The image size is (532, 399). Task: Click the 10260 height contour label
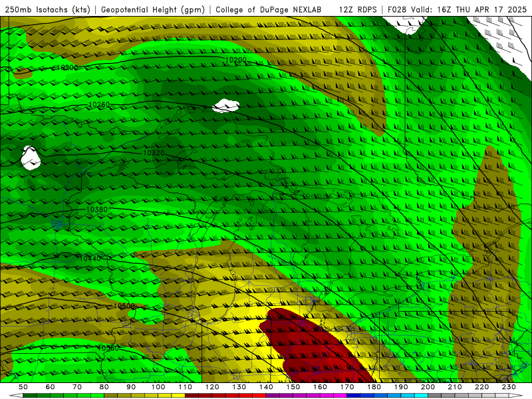(x=99, y=105)
